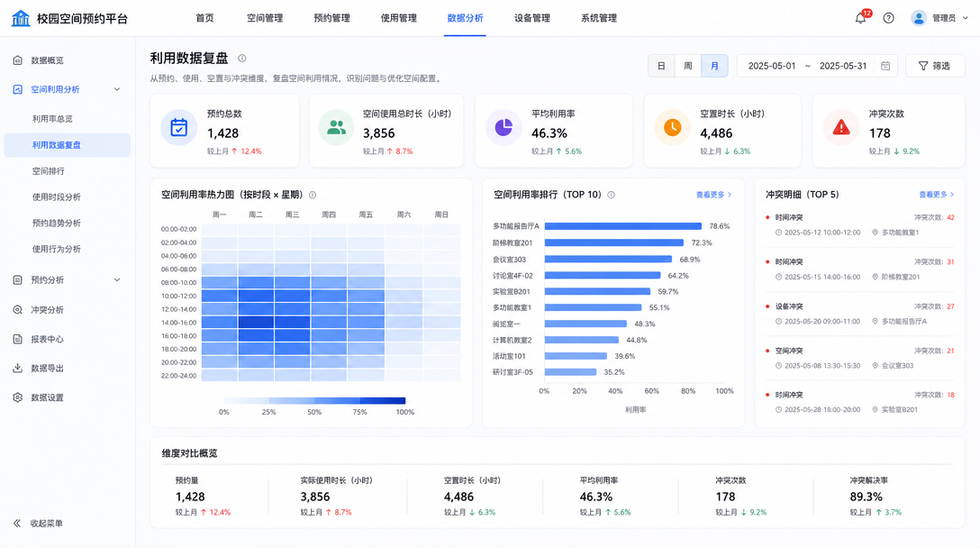Click the 数据导出 download icon
The image size is (980, 548).
point(17,369)
